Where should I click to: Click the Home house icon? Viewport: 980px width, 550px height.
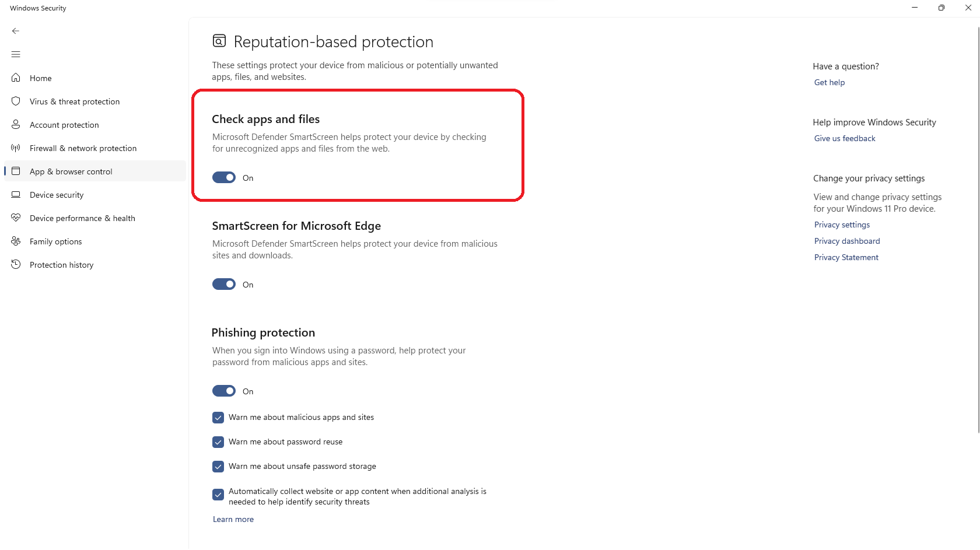coord(16,78)
